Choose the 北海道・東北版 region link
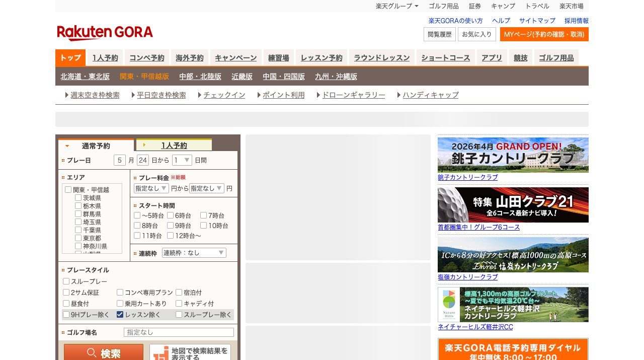 coord(85,77)
